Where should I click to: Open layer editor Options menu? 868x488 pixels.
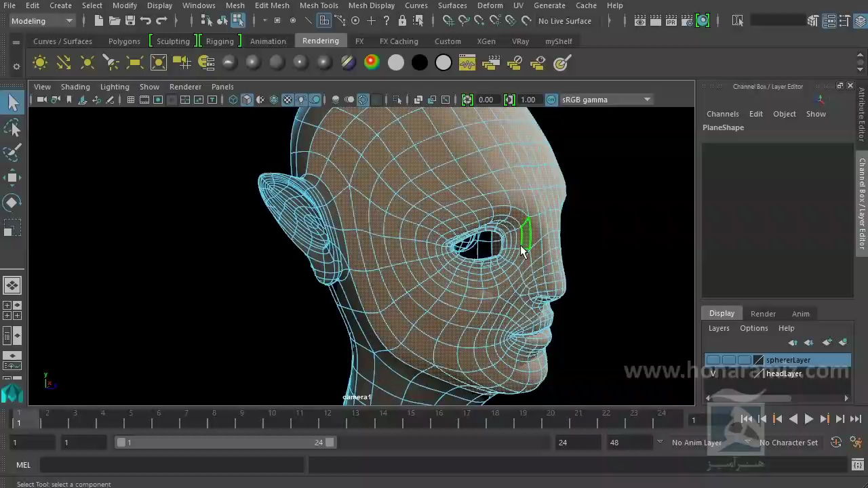(x=753, y=328)
